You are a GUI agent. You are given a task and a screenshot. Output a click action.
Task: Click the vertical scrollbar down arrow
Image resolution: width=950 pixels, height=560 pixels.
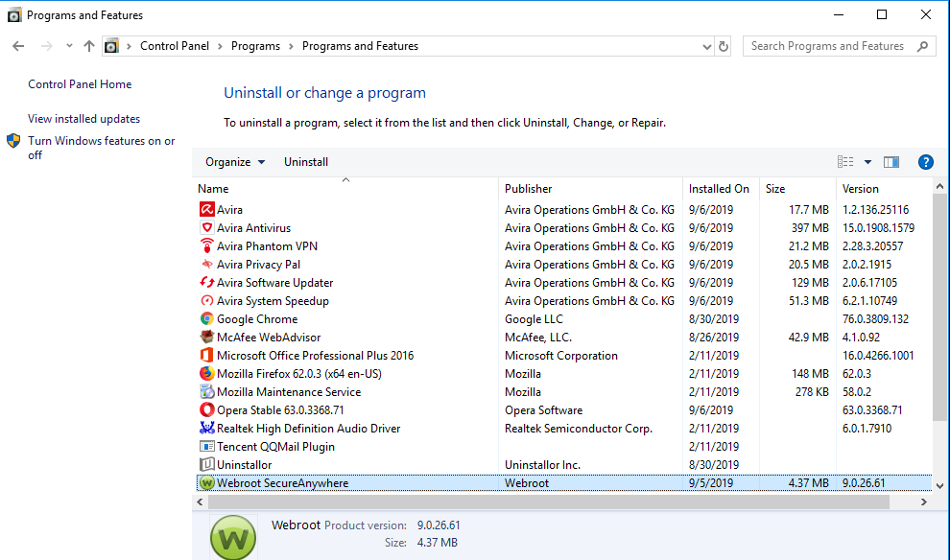coord(939,485)
